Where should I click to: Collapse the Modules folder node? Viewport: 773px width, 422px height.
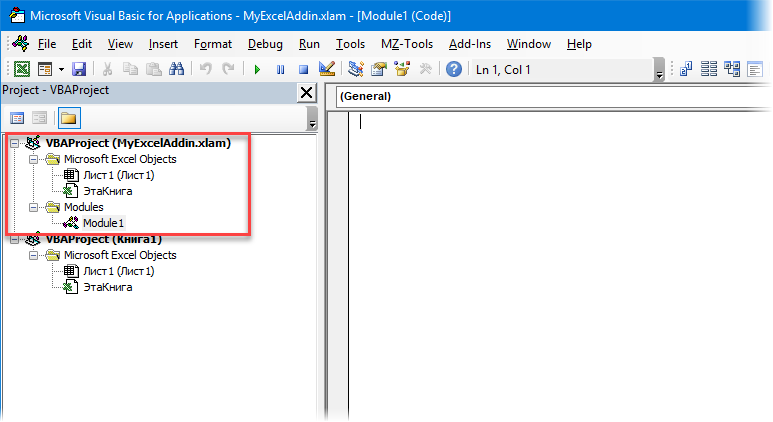33,207
